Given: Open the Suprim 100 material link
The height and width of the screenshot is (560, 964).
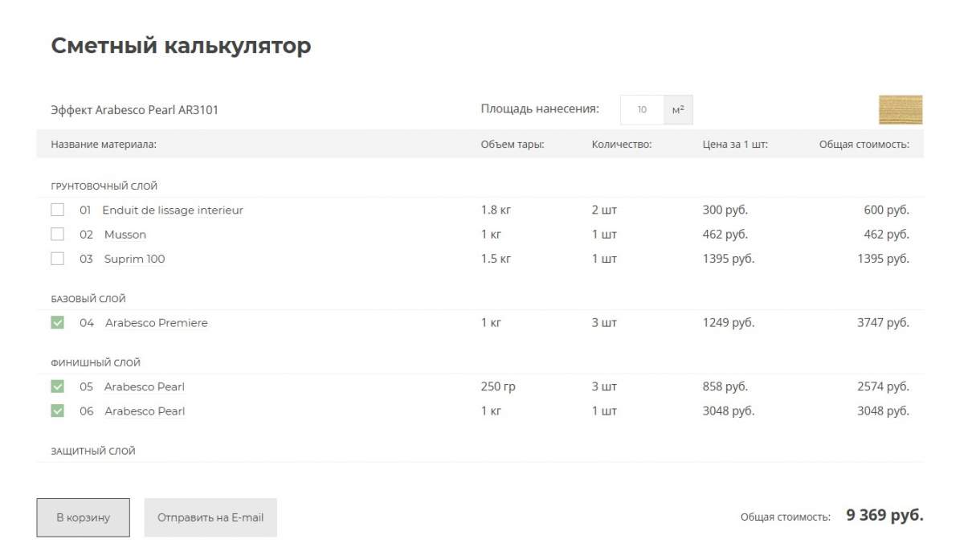Looking at the screenshot, I should coord(134,259).
